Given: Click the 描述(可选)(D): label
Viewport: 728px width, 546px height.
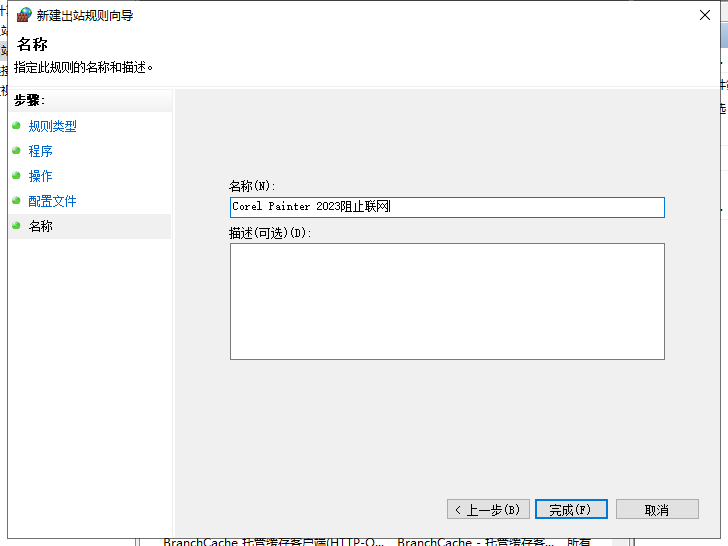Looking at the screenshot, I should [270, 233].
